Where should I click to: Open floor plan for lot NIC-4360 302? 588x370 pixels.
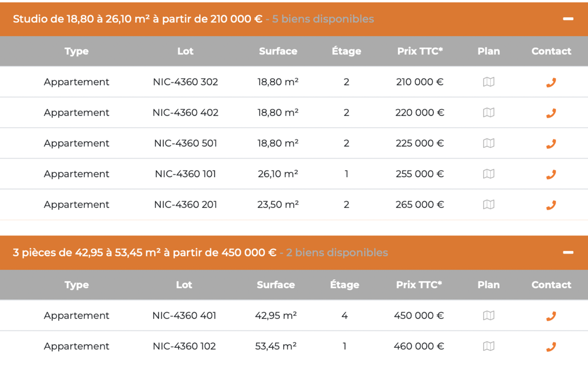pos(488,82)
